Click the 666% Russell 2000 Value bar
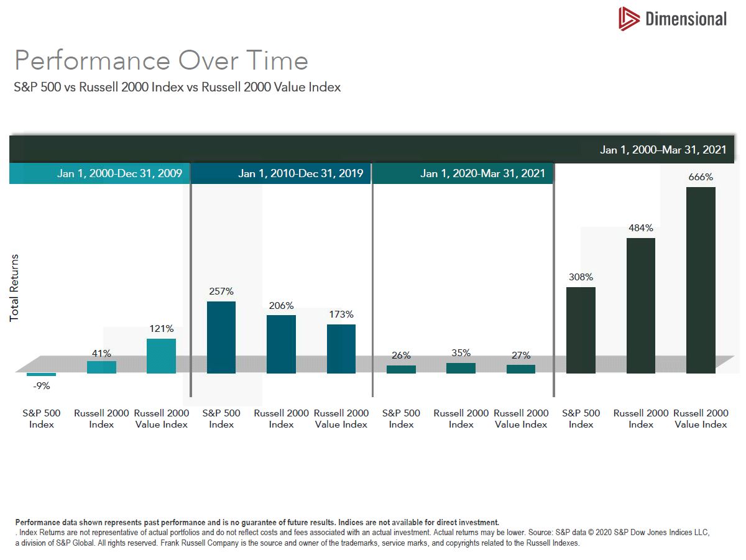Screen dimensions: 746x560 [x=701, y=280]
